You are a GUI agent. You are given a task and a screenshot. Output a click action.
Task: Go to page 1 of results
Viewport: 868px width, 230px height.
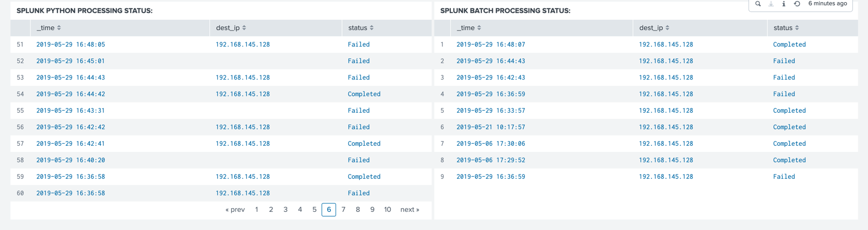coord(256,210)
